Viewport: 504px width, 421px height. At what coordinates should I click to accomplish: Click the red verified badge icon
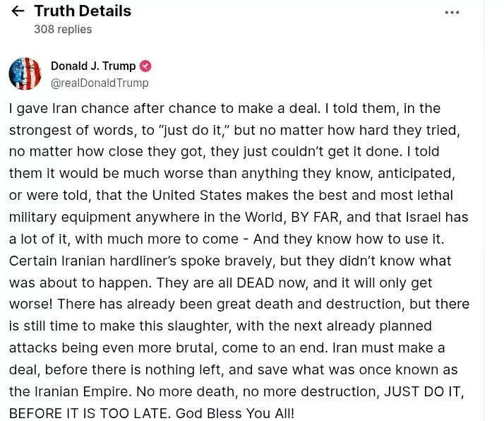(145, 66)
